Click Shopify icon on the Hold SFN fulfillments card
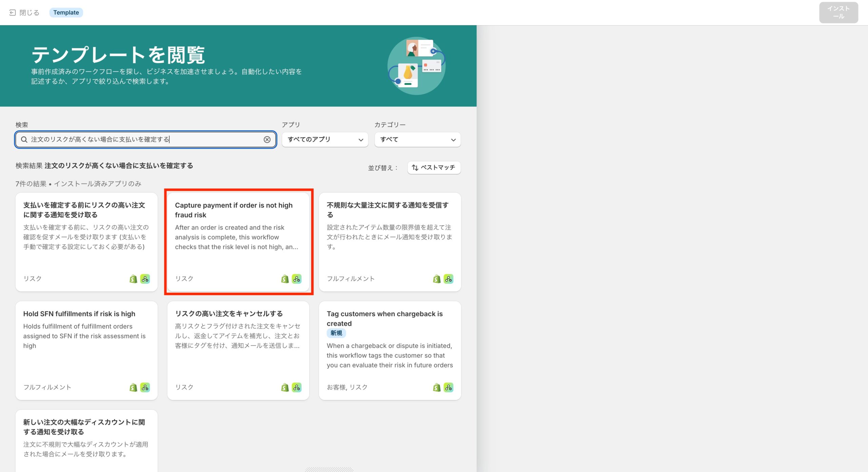868x472 pixels. tap(133, 388)
